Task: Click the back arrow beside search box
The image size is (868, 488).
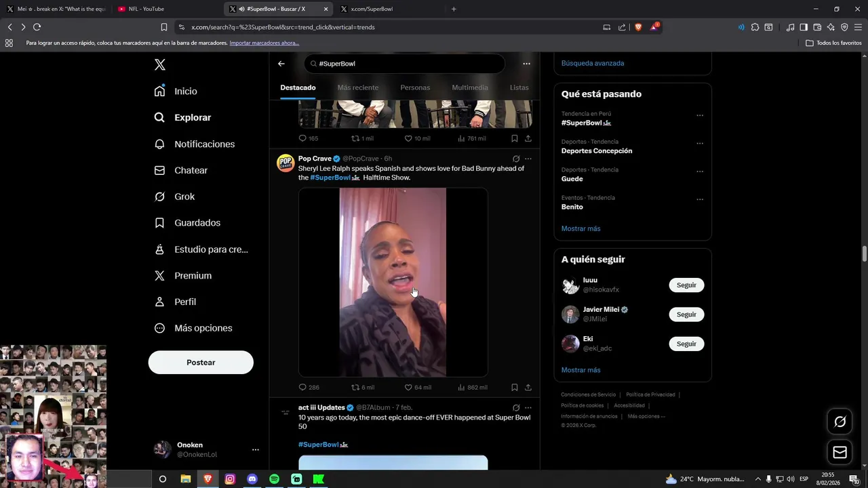Action: click(x=281, y=64)
